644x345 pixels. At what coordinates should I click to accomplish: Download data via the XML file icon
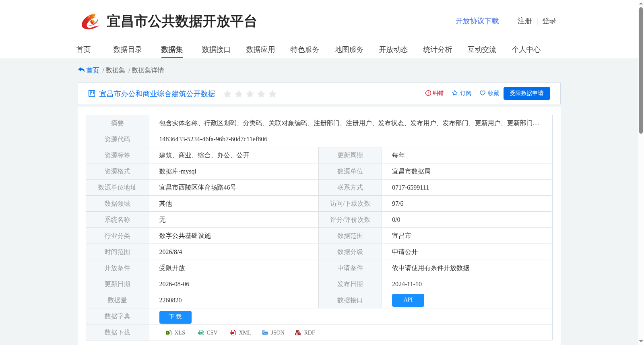click(x=233, y=333)
